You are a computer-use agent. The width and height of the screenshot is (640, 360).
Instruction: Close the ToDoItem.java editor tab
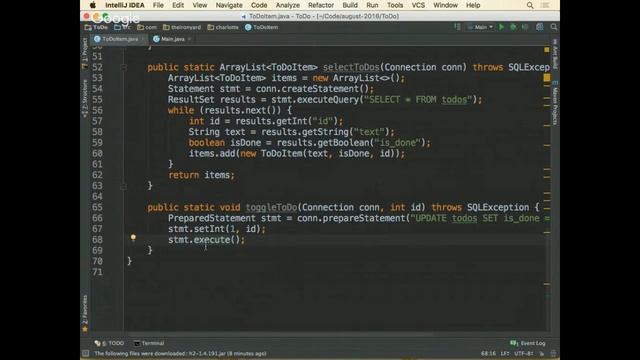143,39
